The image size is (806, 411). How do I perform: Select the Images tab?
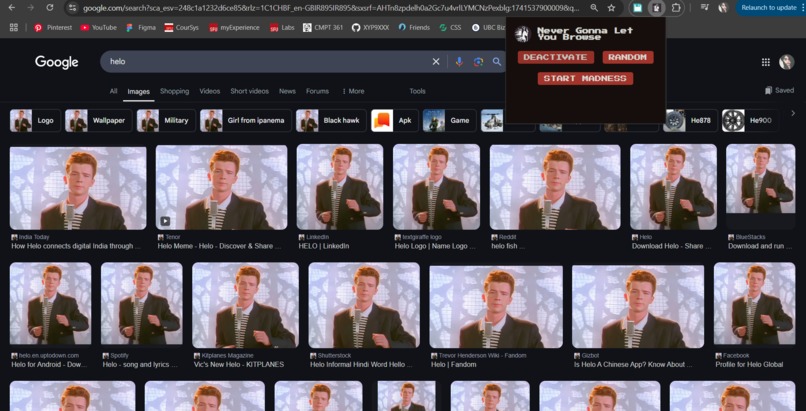[138, 91]
